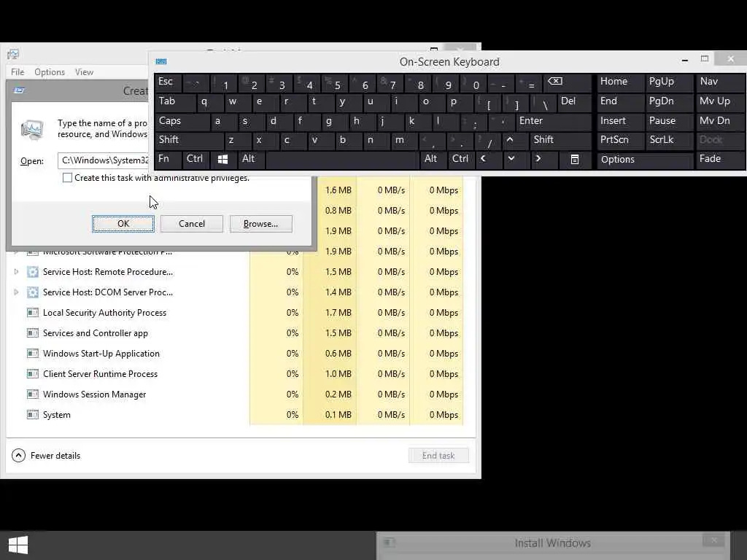This screenshot has width=747, height=560.
Task: Tap the PgUp key
Action: (x=669, y=82)
